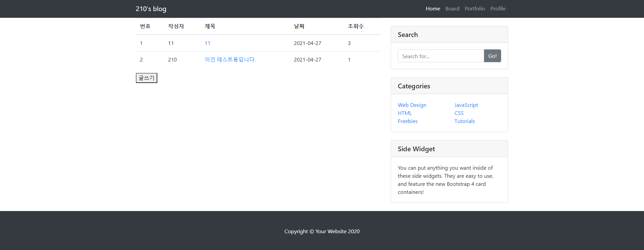The image size is (644, 250).
Task: Open the Board nav item
Action: [x=452, y=9]
